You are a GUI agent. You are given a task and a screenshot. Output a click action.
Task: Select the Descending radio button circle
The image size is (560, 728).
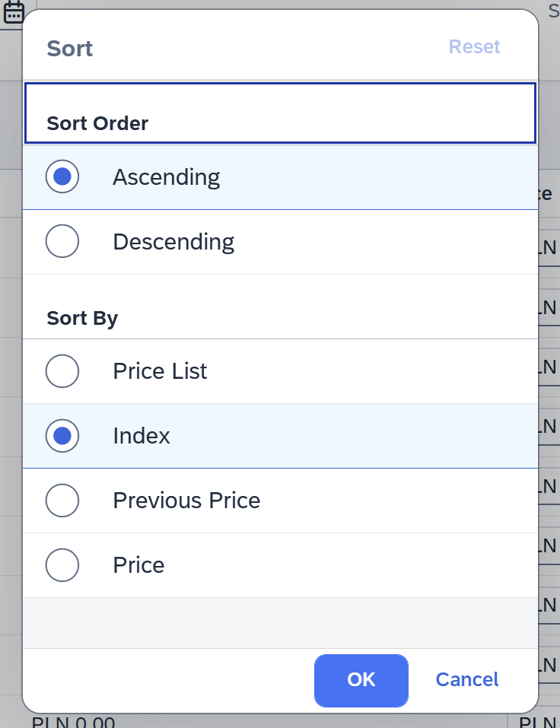(62, 242)
